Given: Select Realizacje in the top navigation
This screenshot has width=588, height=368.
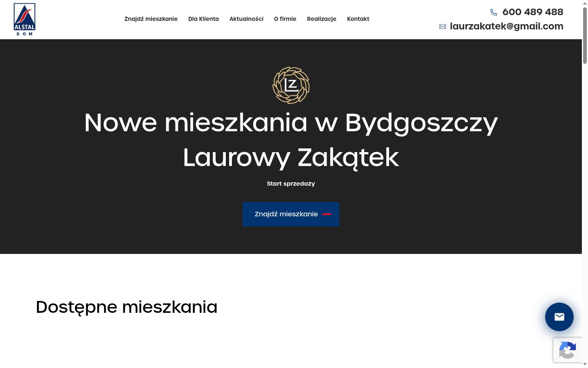Looking at the screenshot, I should pos(322,19).
